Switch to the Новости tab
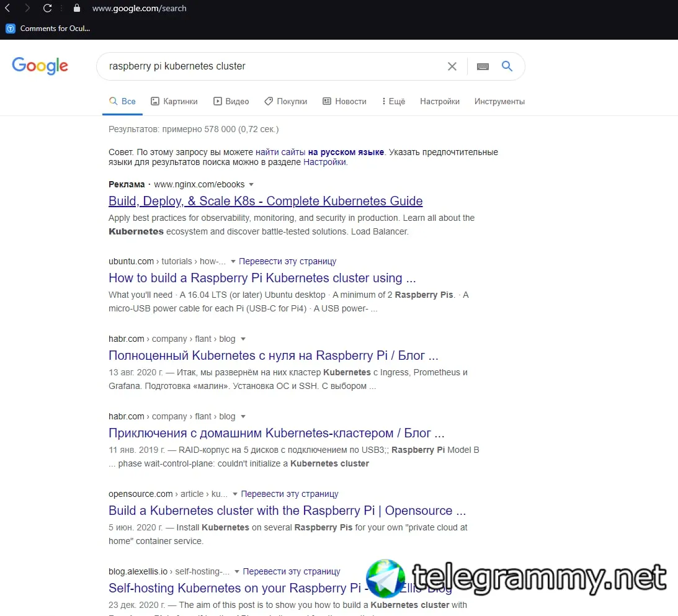 click(x=345, y=102)
